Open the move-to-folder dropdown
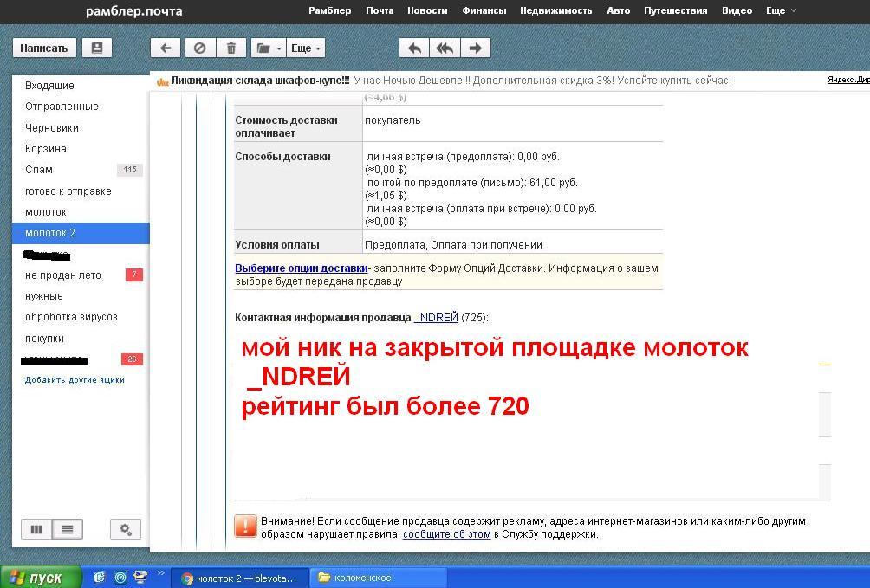 269,48
